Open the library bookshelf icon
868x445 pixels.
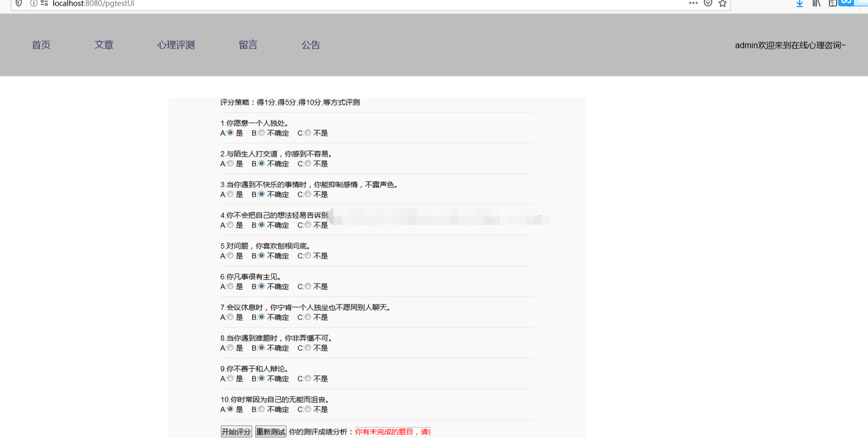816,3
